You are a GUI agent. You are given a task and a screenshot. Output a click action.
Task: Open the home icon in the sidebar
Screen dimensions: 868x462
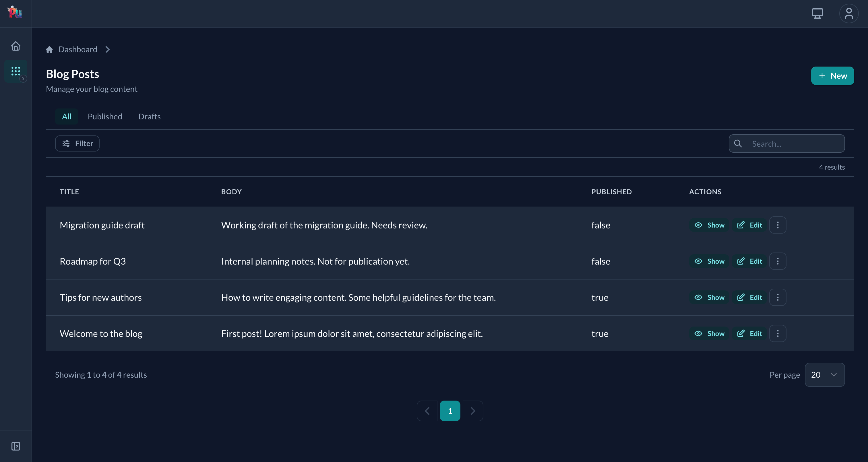[x=15, y=46]
